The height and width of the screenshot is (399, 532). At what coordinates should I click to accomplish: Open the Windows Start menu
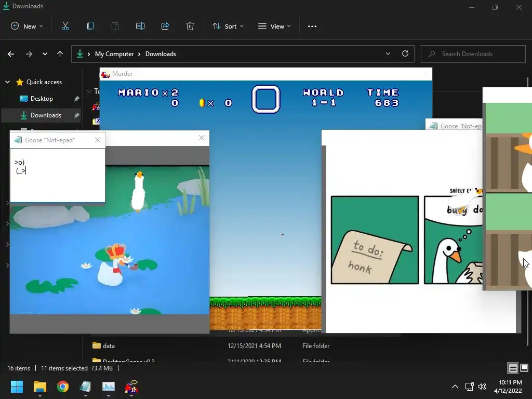point(17,387)
